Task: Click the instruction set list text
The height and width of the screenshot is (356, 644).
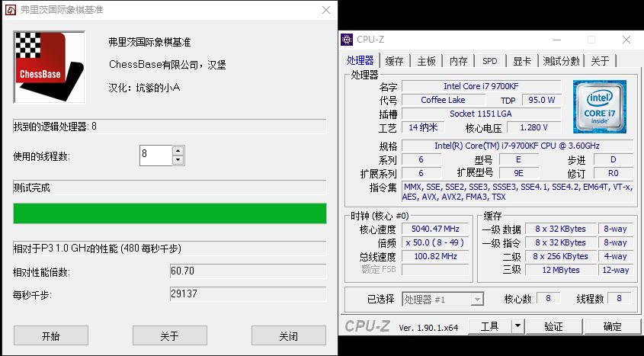Action: point(517,192)
